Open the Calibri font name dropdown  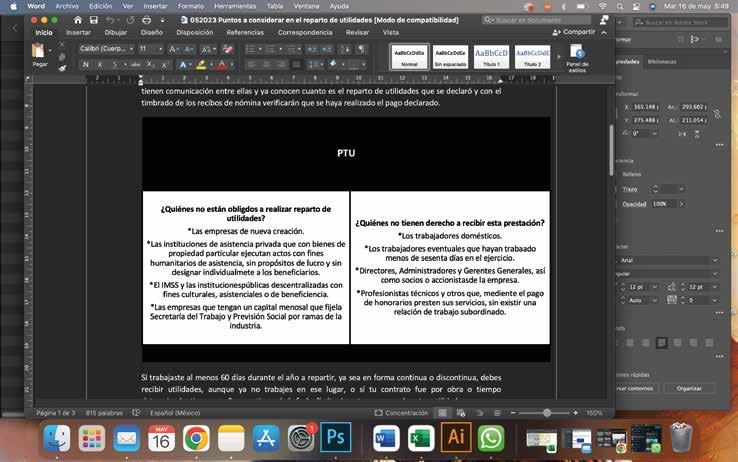[106, 49]
